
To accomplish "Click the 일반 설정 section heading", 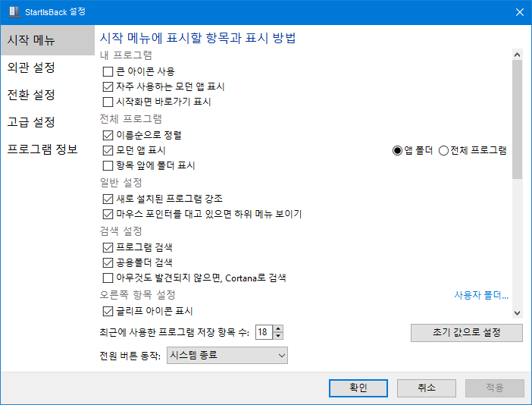I will pos(120,183).
